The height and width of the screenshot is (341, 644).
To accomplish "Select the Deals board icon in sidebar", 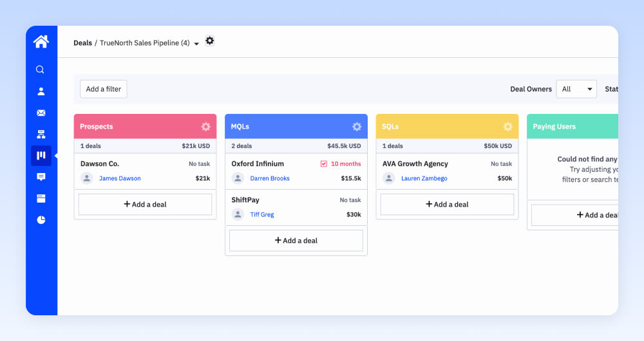I will (41, 156).
